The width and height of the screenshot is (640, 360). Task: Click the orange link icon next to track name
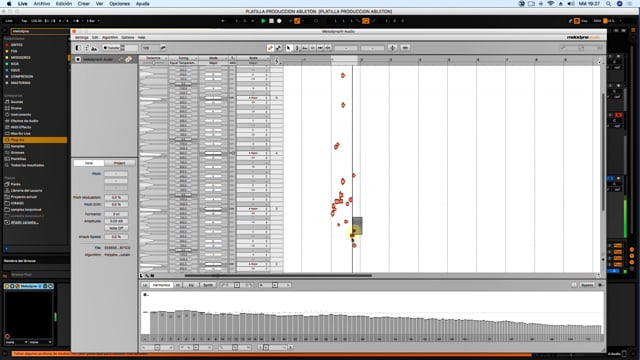tap(129, 60)
